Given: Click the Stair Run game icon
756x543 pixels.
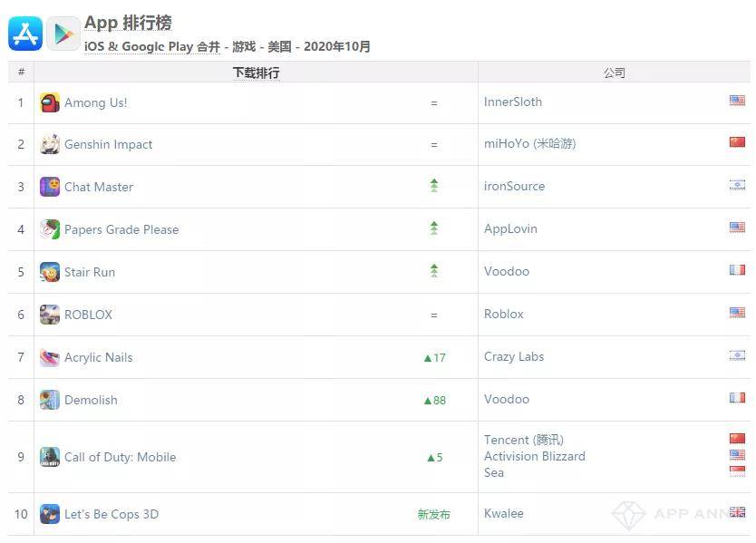Looking at the screenshot, I should point(50,272).
